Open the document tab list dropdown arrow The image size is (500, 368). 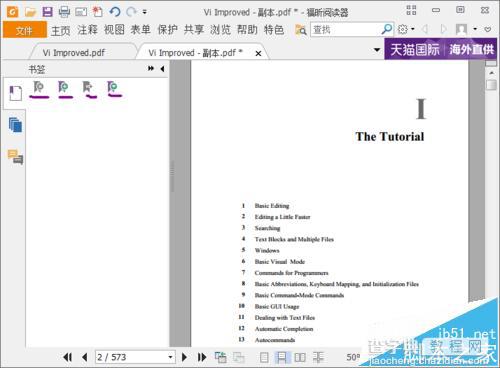377,50
